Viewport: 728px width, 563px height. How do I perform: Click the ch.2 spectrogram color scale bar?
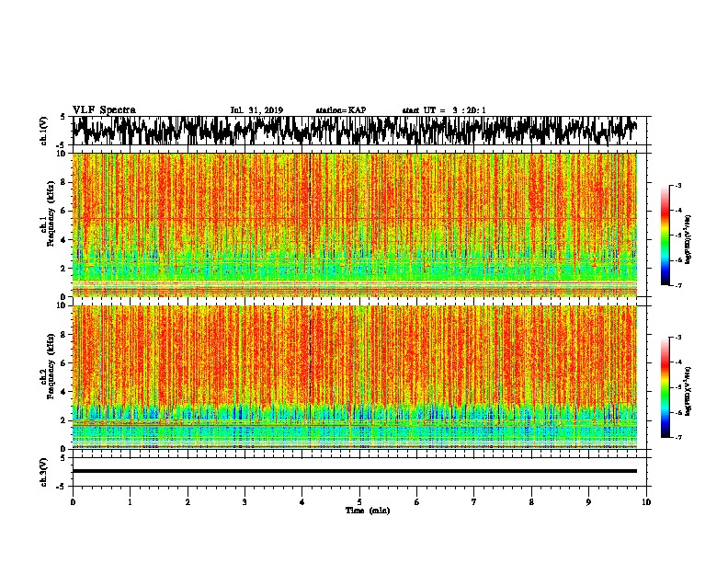tap(665, 387)
